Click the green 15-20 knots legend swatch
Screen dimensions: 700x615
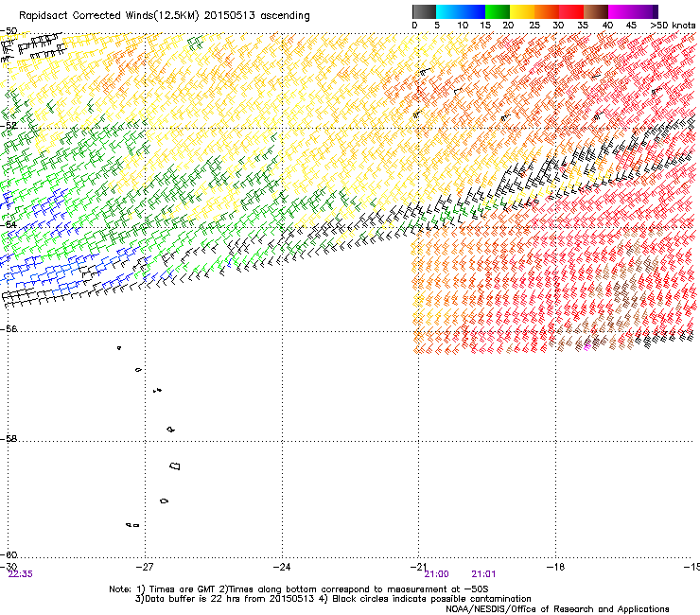[x=498, y=11]
